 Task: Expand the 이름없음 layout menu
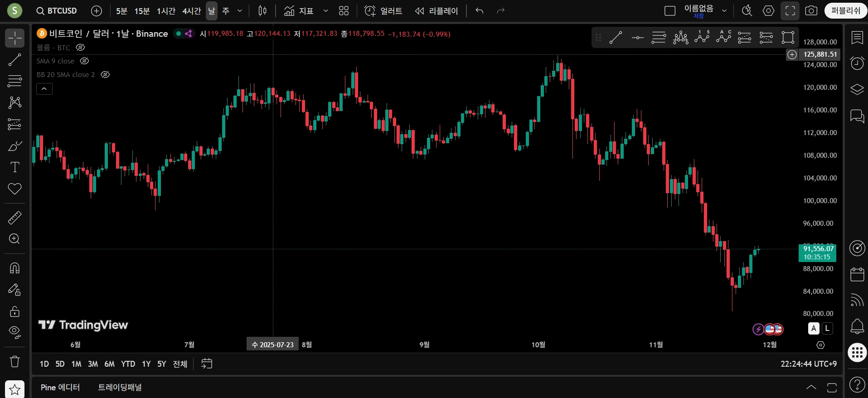coord(724,11)
